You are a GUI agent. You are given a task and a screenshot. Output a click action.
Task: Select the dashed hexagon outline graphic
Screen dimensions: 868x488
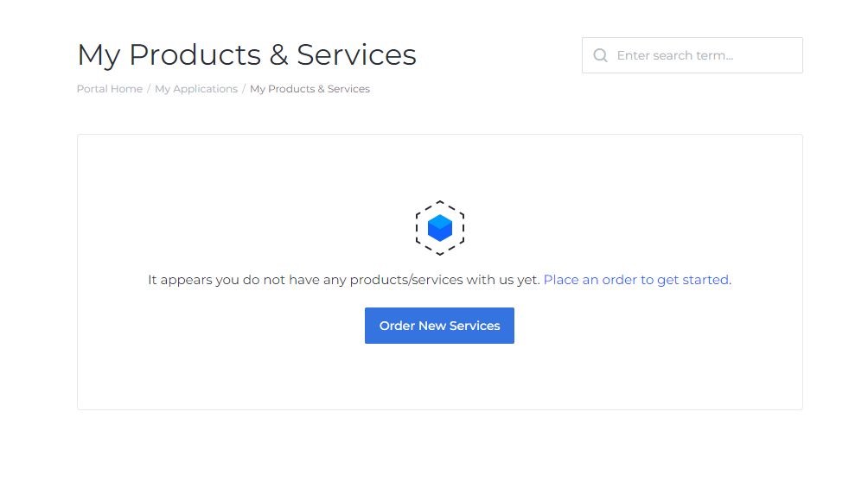440,228
